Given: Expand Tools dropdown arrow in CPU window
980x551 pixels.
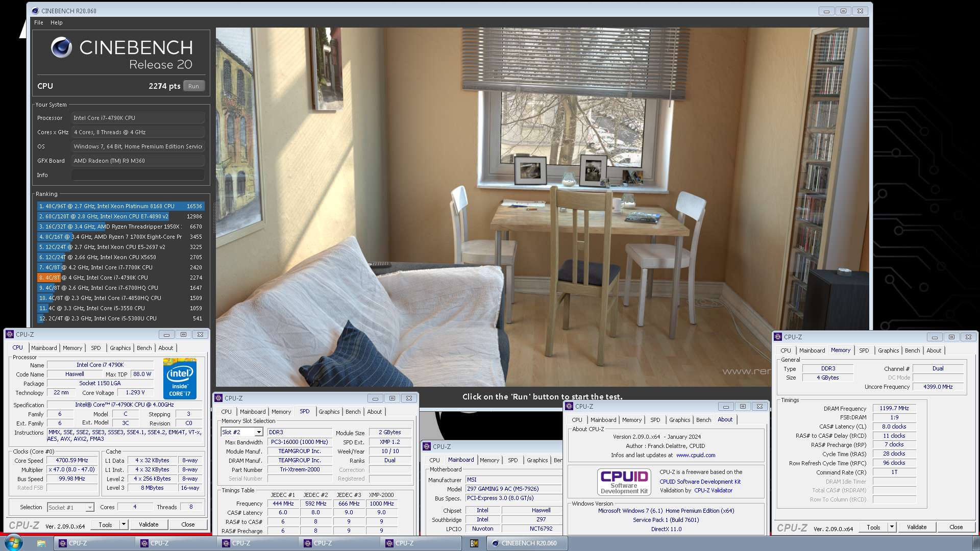Looking at the screenshot, I should (x=124, y=524).
